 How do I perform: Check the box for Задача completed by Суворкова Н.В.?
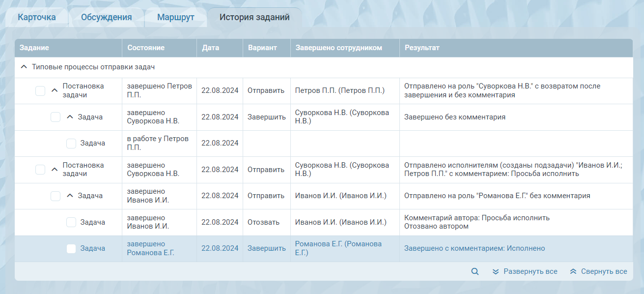click(56, 117)
